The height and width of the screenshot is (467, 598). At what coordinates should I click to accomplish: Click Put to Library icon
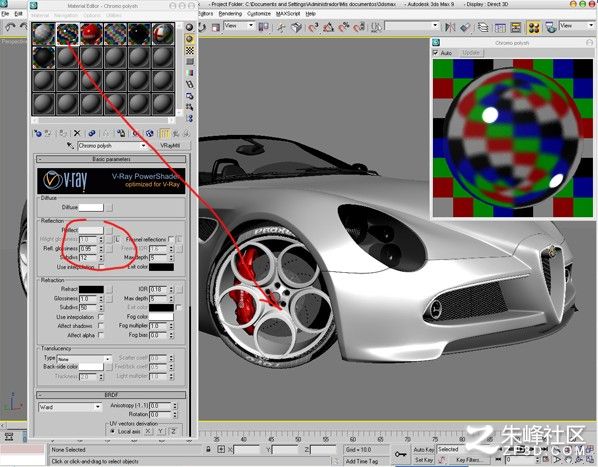[121, 133]
